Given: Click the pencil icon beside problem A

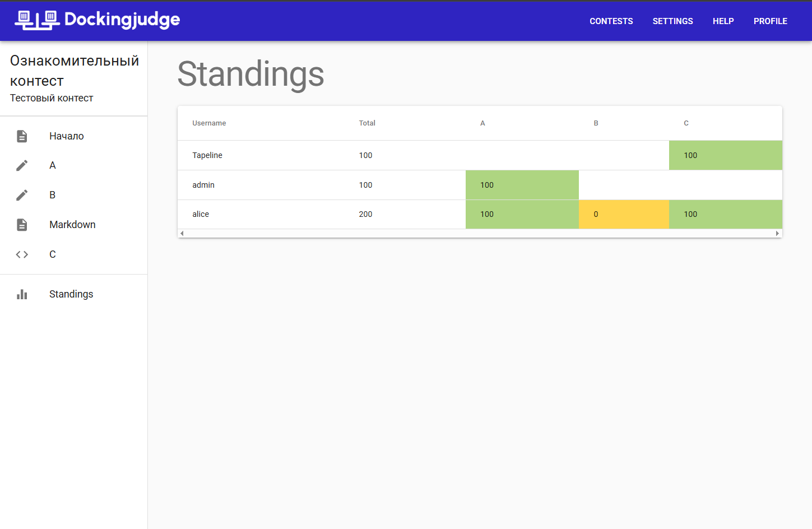Looking at the screenshot, I should (22, 165).
